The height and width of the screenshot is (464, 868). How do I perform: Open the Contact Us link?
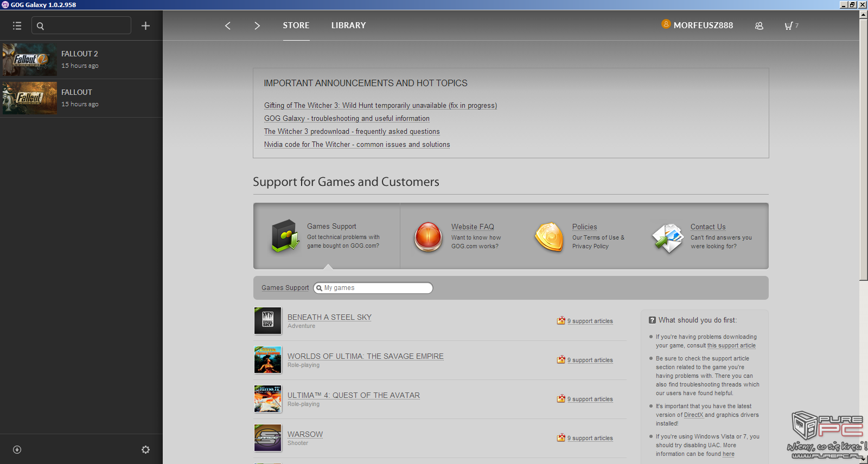708,227
